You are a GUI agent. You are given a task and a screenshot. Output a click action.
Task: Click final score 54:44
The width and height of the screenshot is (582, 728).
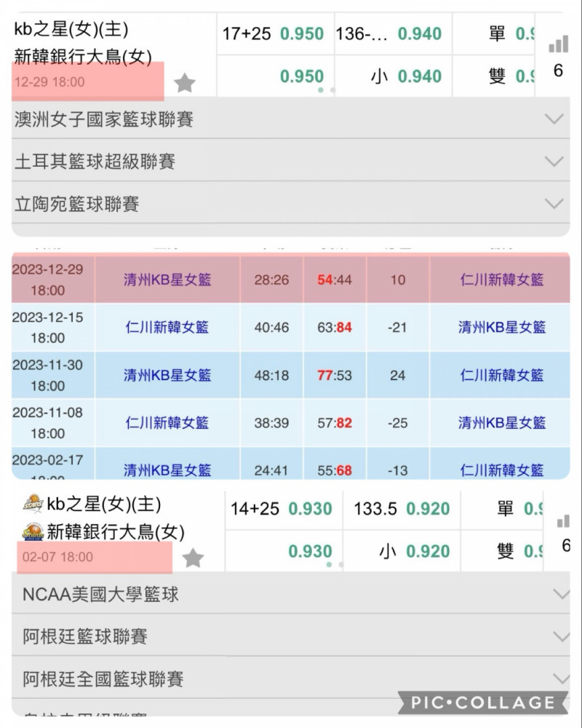(x=335, y=280)
